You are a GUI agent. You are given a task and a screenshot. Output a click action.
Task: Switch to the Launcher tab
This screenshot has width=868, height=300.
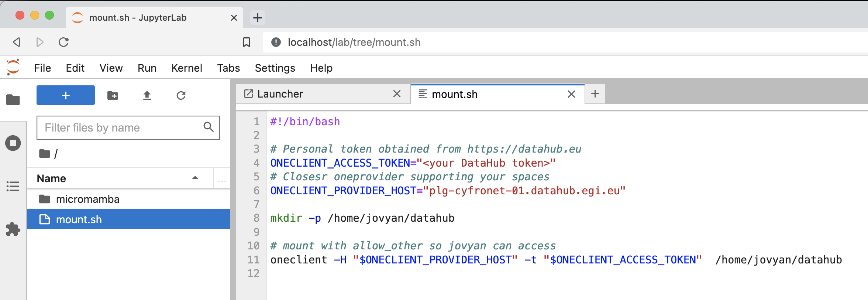point(280,94)
